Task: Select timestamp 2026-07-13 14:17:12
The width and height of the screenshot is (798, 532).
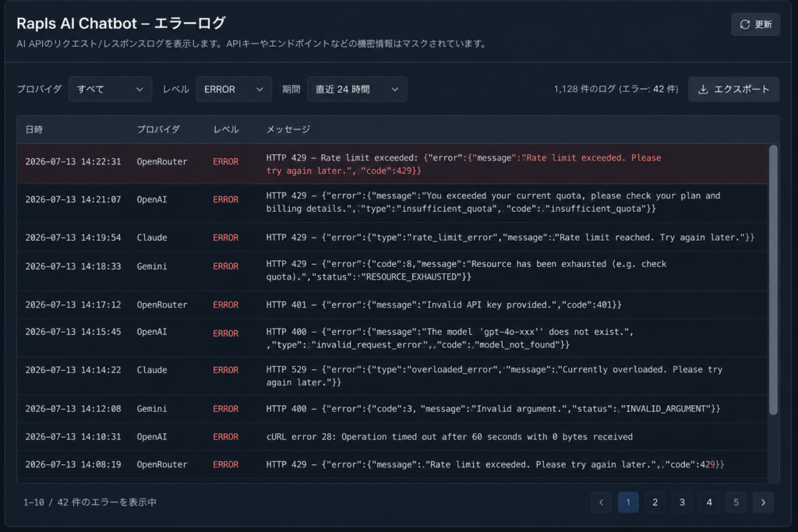Action: 73,305
